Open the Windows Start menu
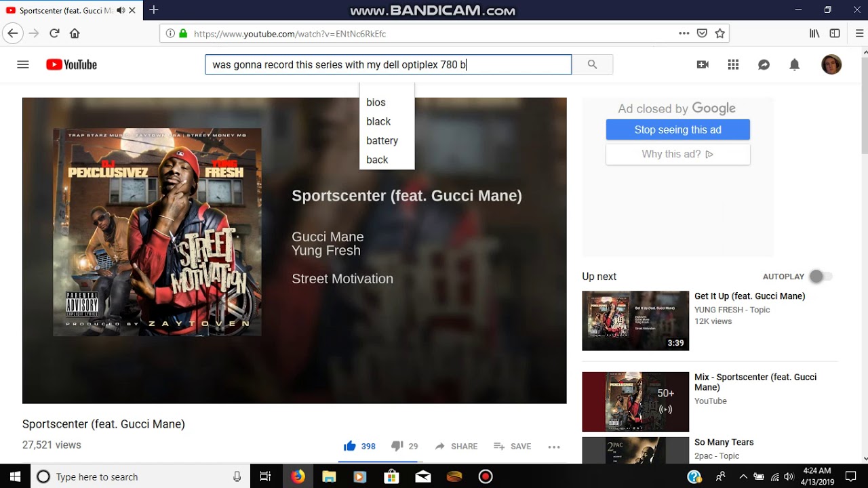The width and height of the screenshot is (868, 488). 15,476
